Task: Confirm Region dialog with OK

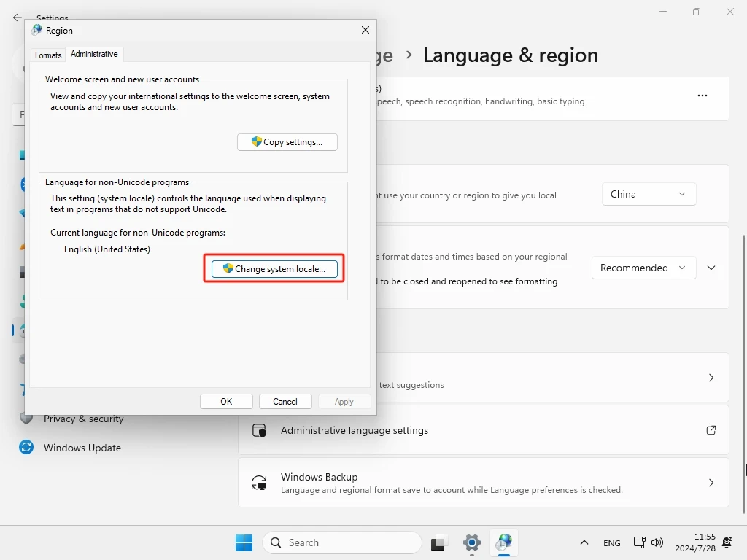Action: (x=226, y=402)
